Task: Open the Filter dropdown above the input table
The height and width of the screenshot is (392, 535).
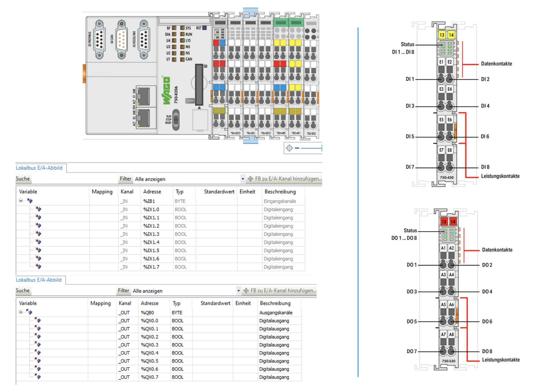Action: point(243,179)
